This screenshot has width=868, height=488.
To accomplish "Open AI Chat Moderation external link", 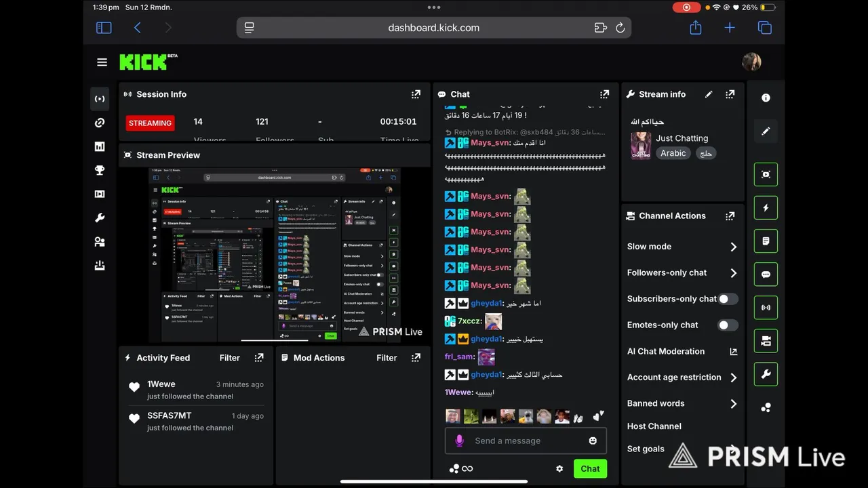I will 733,351.
